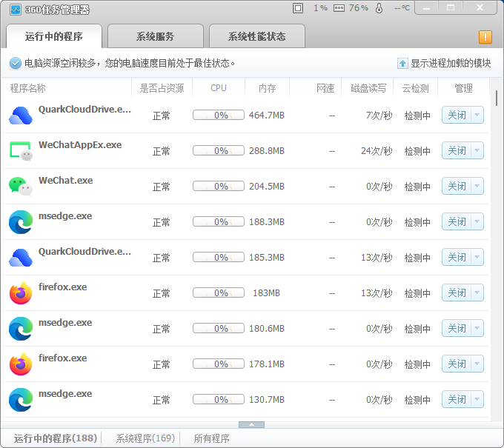Open 关闭 dropdown arrow for 130.7MB msedge
Viewport: 504px width, 448px height.
(477, 400)
